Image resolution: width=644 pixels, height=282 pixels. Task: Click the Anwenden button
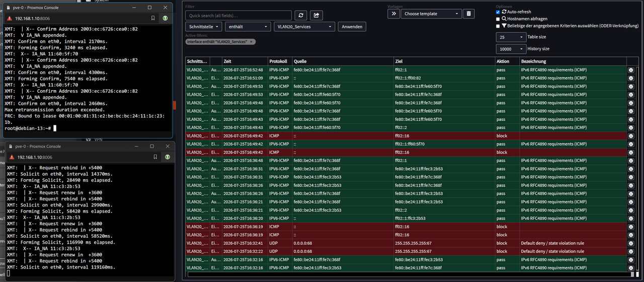pyautogui.click(x=352, y=27)
